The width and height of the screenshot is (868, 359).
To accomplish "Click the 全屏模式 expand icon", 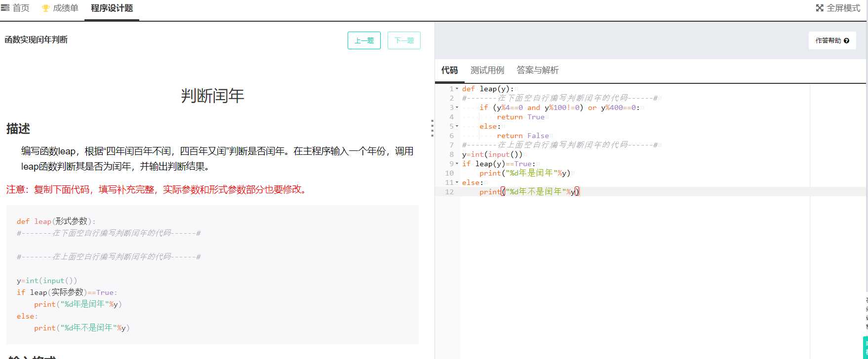I will [820, 8].
